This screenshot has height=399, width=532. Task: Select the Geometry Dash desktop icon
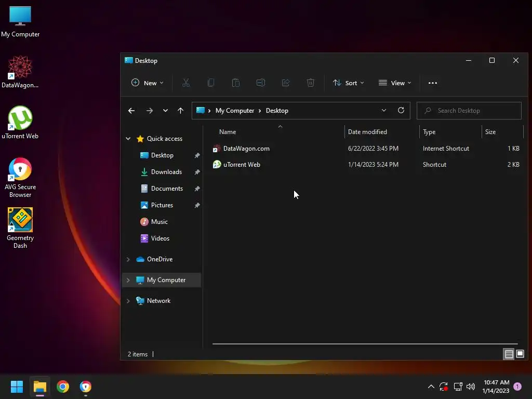(x=20, y=229)
